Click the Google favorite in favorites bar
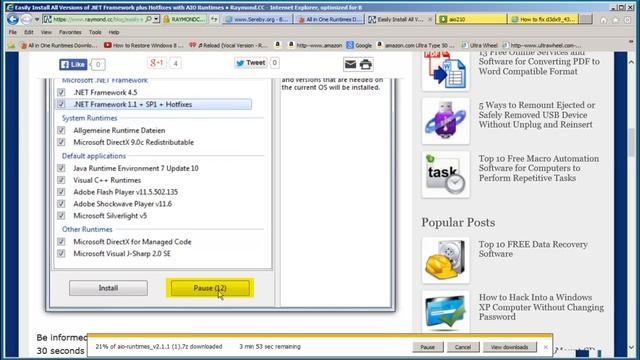Viewport: 640px width, 360px height. point(359,45)
